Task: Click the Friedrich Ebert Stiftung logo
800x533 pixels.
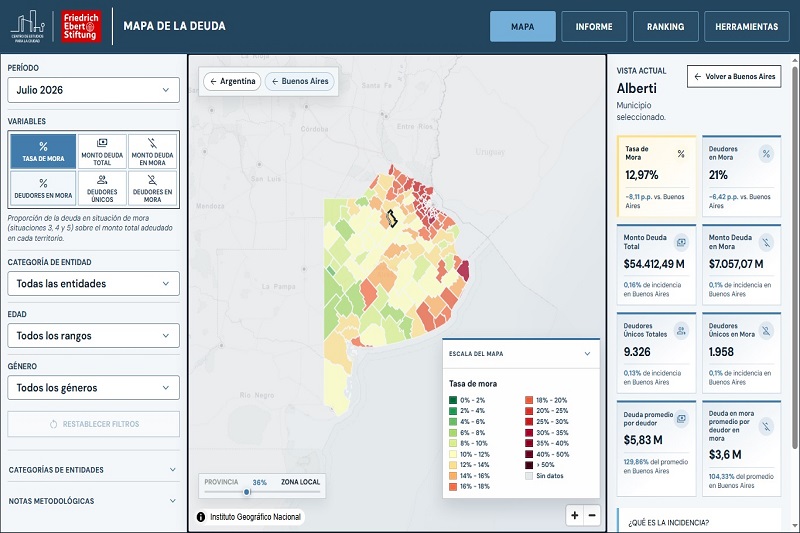Action: point(81,27)
